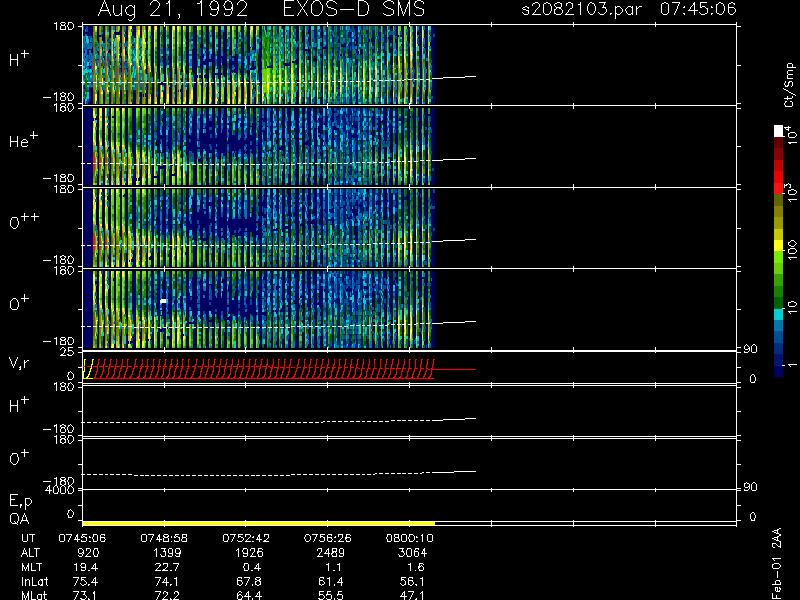
Task: Click the ALT value '2489'
Action: coord(331,553)
